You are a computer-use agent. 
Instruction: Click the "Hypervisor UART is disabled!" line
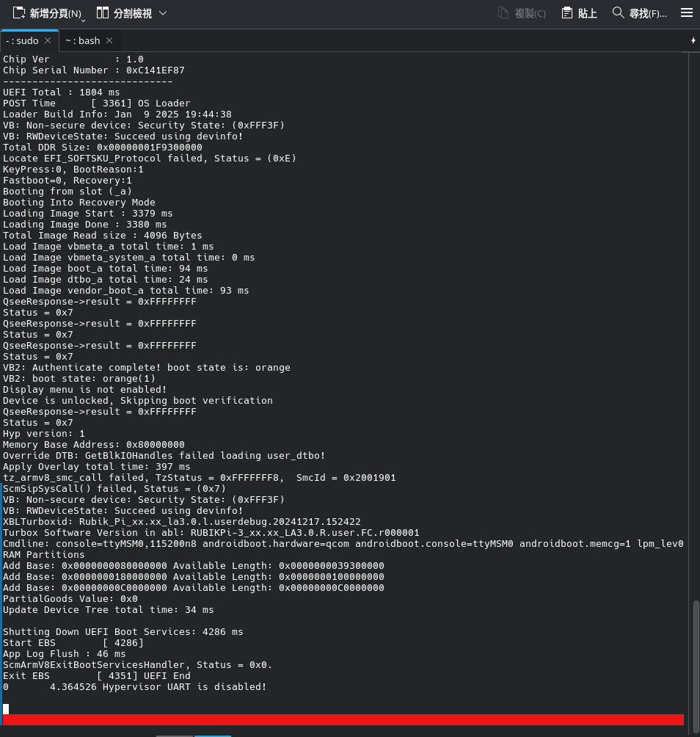[x=158, y=686]
